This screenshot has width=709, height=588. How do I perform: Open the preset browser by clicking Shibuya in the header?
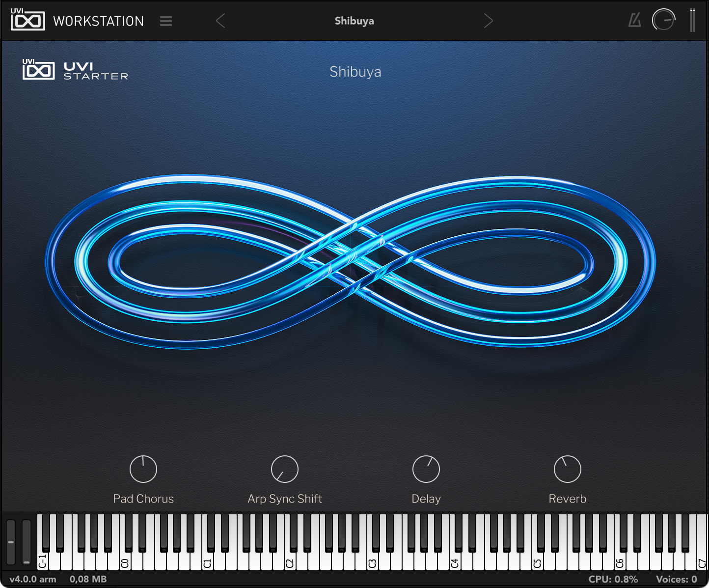[x=354, y=21]
